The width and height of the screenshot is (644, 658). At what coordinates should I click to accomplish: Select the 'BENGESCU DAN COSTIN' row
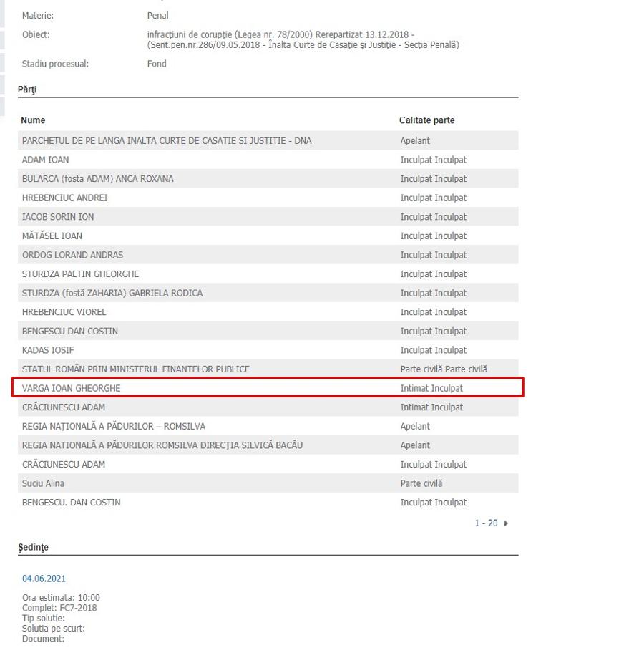tap(268, 331)
